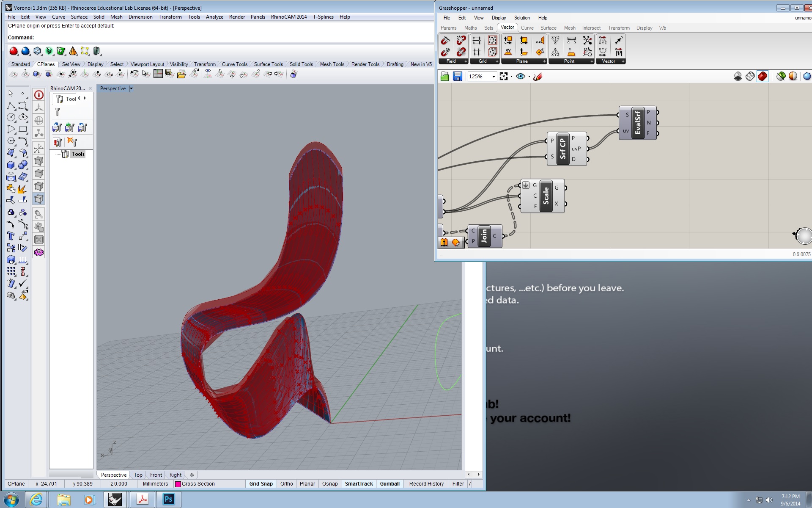This screenshot has height=508, width=812.
Task: Click the shaded red sphere icon
Action: coord(14,51)
